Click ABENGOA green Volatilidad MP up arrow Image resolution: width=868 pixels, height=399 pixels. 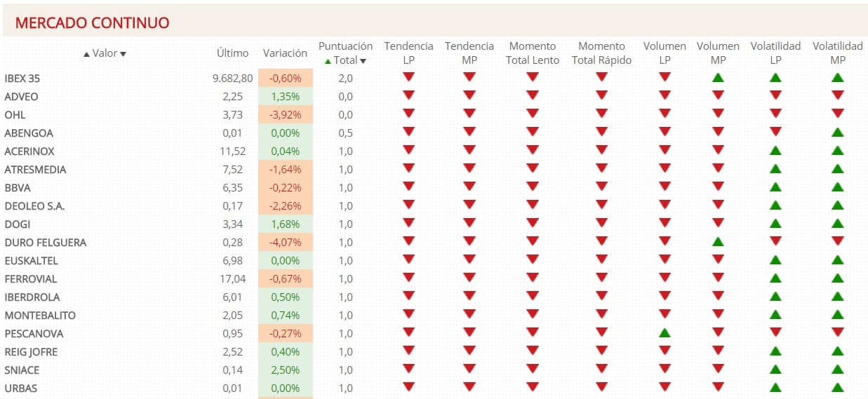[838, 133]
